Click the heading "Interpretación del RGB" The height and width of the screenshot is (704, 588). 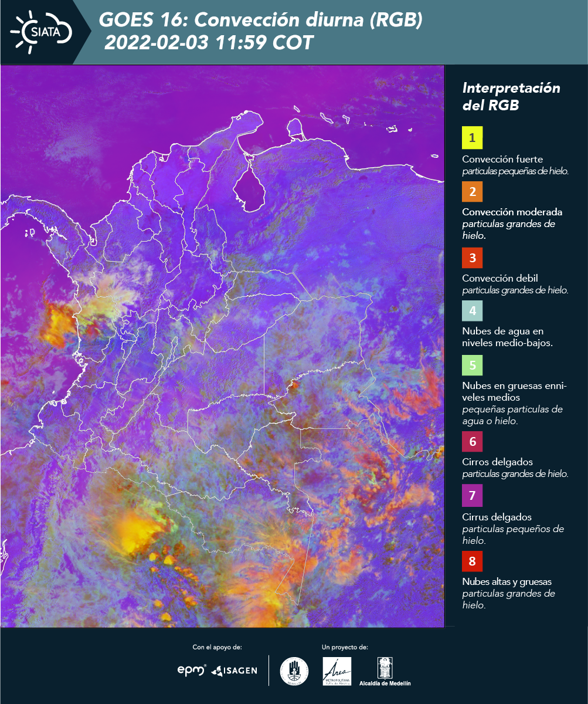(511, 97)
